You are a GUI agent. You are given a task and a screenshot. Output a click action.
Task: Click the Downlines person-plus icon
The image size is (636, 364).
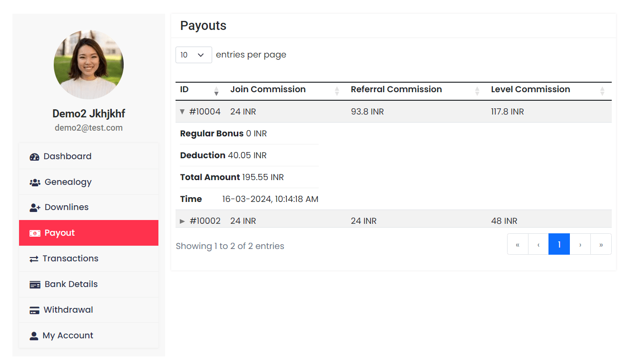(34, 207)
